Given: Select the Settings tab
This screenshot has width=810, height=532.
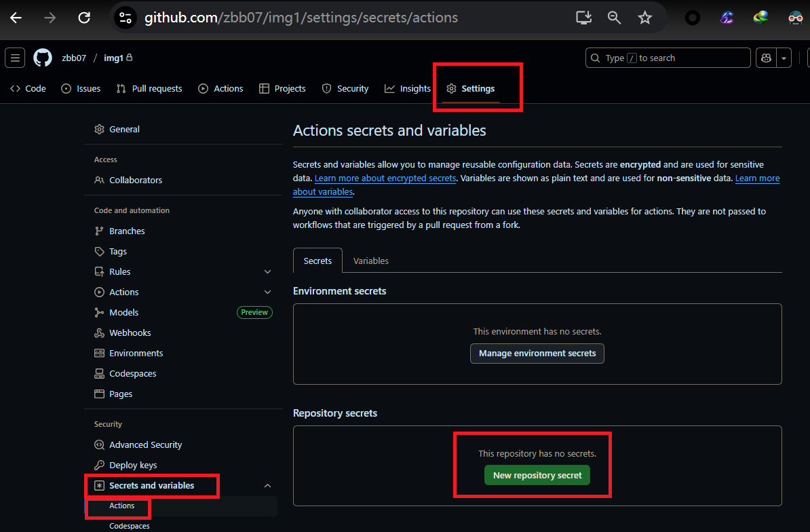Looking at the screenshot, I should pos(471,88).
